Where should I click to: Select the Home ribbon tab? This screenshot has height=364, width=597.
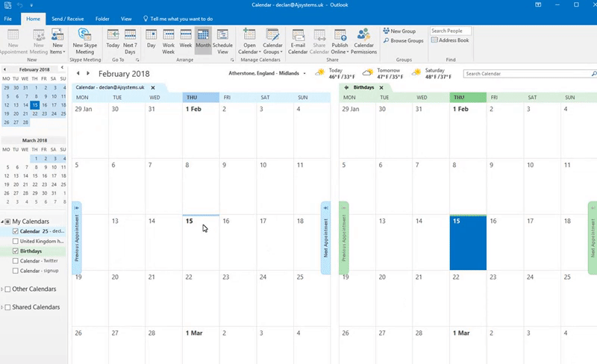point(33,19)
